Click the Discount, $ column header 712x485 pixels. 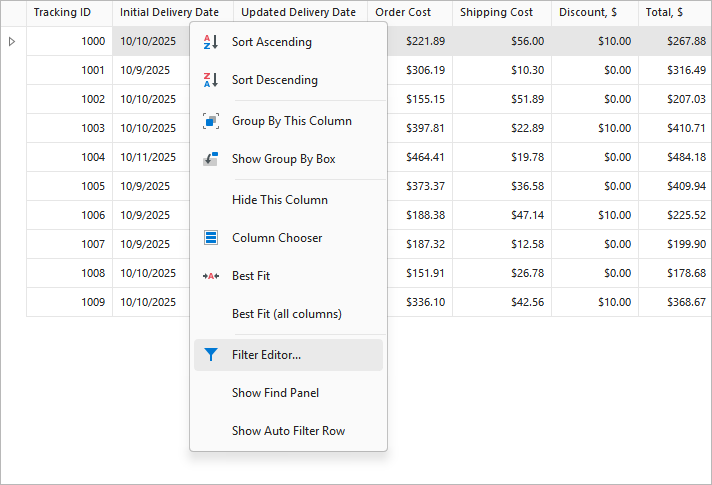point(595,13)
